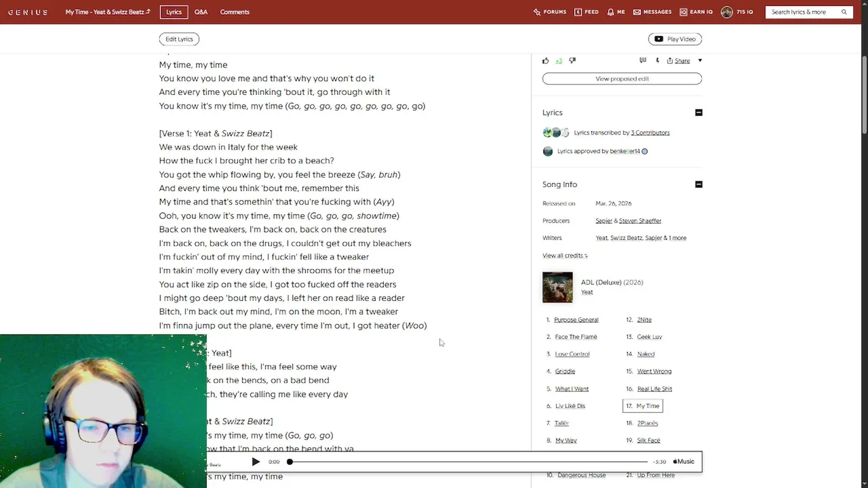The width and height of the screenshot is (868, 488).
Task: Click the [Verse 1: Yeat & Swizz Beatz] header
Action: point(216,134)
